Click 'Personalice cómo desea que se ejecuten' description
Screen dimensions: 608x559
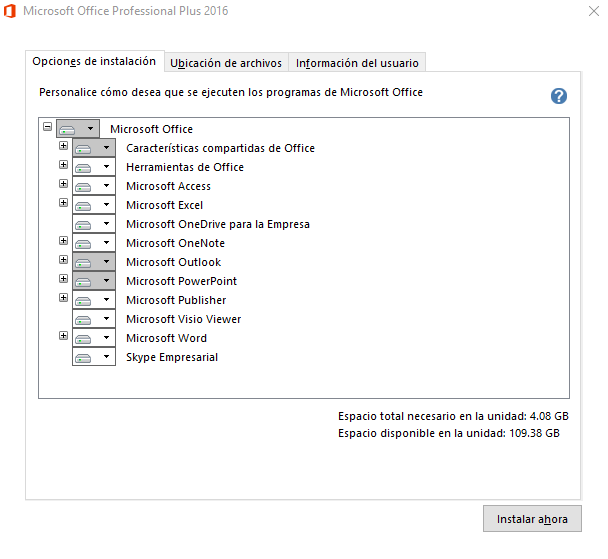231,92
